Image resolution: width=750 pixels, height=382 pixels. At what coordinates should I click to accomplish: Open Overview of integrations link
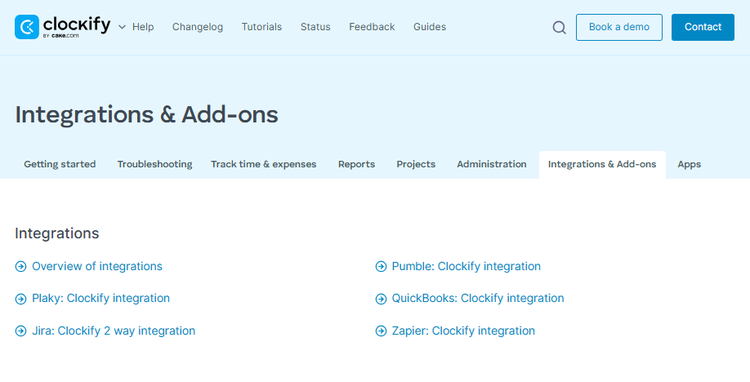click(97, 266)
